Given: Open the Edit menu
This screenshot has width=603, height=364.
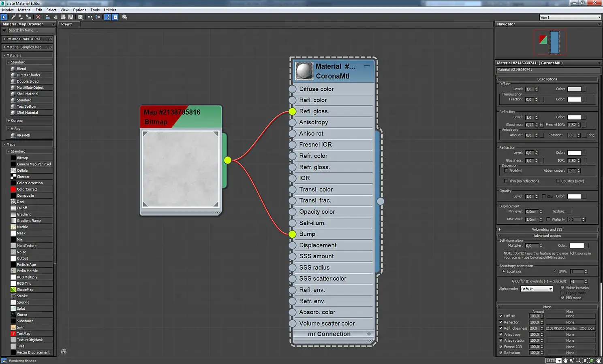Looking at the screenshot, I should [x=39, y=10].
